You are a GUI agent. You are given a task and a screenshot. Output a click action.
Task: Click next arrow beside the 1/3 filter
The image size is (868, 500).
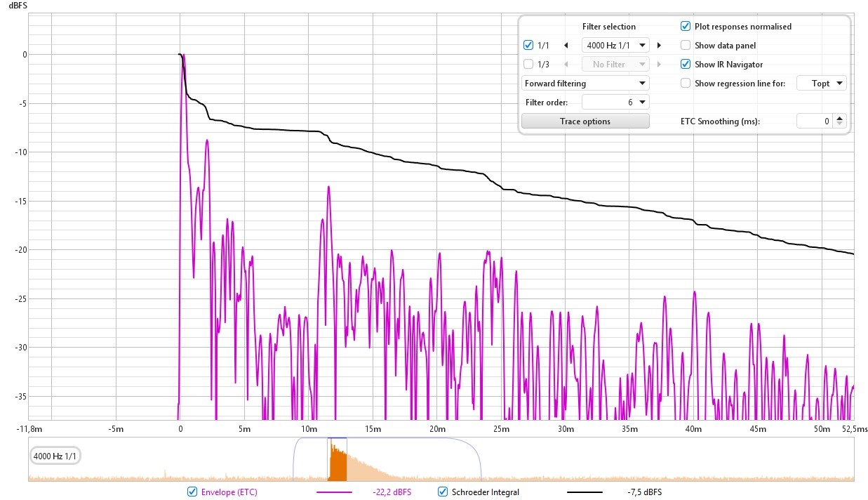659,65
